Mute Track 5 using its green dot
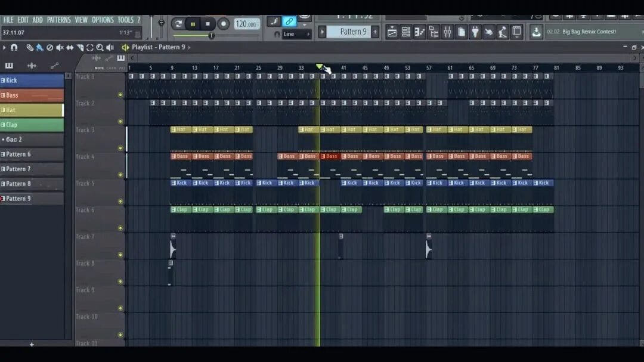 tap(120, 202)
